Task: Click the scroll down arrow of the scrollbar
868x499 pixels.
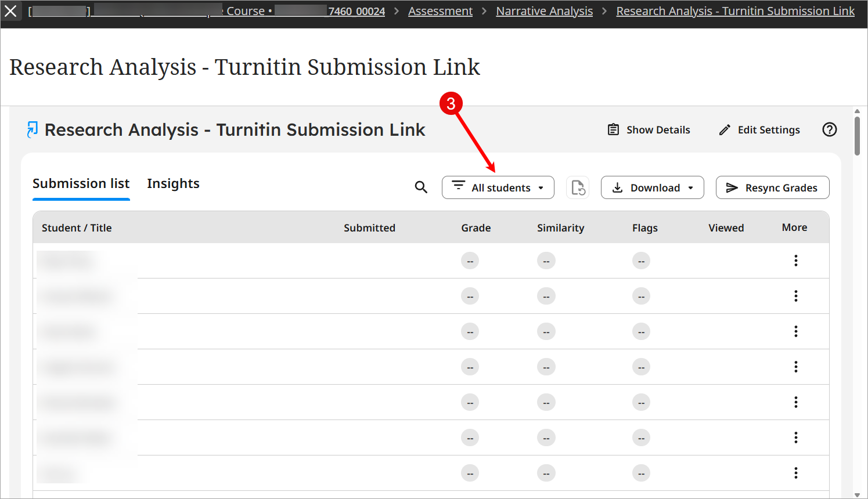Action: 857,494
